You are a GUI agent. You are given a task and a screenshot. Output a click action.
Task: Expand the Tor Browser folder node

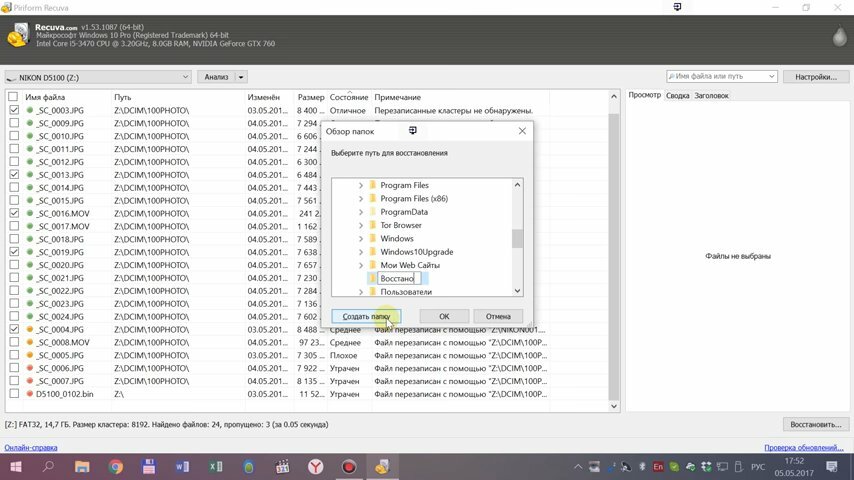click(x=361, y=225)
